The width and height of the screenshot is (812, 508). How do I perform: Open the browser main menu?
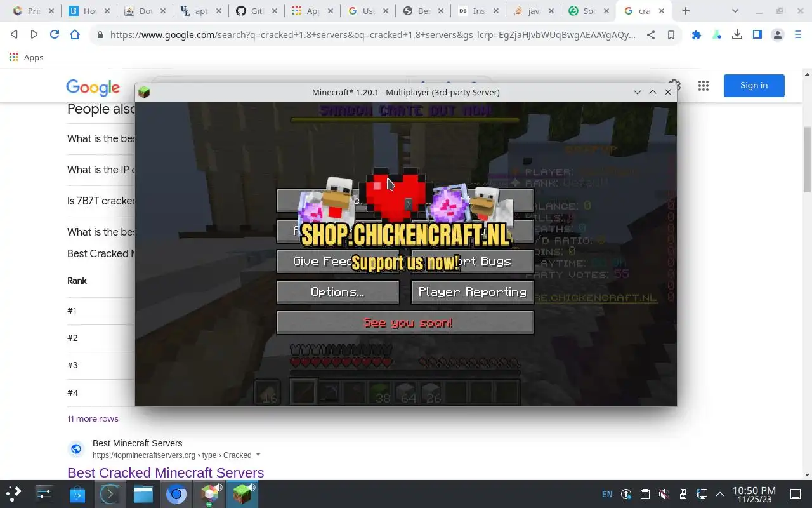(798, 35)
